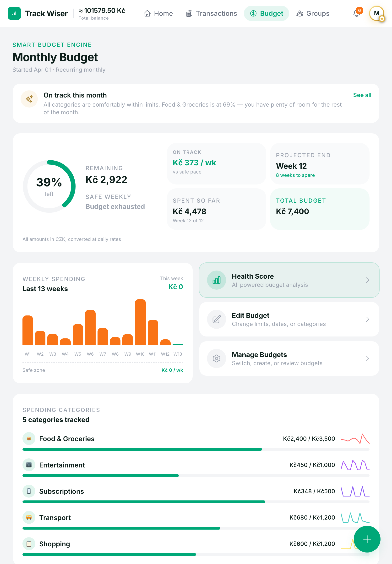Click the W5 spending bar
Screen dimensions: 392x564
coord(78,335)
